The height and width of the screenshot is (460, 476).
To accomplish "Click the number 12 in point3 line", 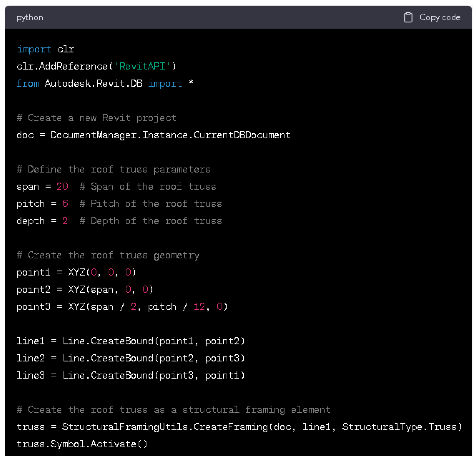I will [x=199, y=307].
